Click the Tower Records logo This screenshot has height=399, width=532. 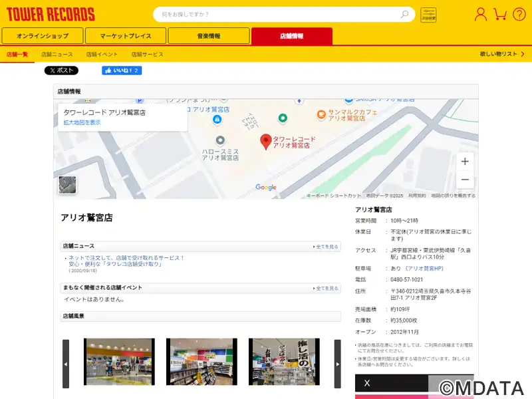coord(51,14)
